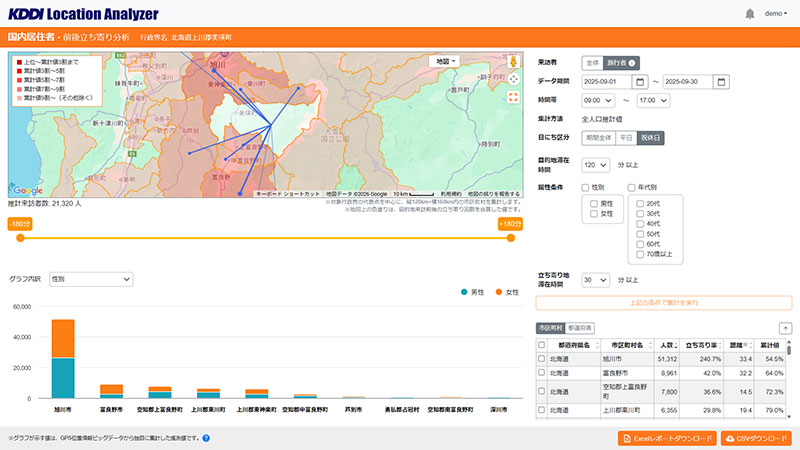This screenshot has width=800, height=450.
Task: Download the Excel report
Action: (664, 438)
